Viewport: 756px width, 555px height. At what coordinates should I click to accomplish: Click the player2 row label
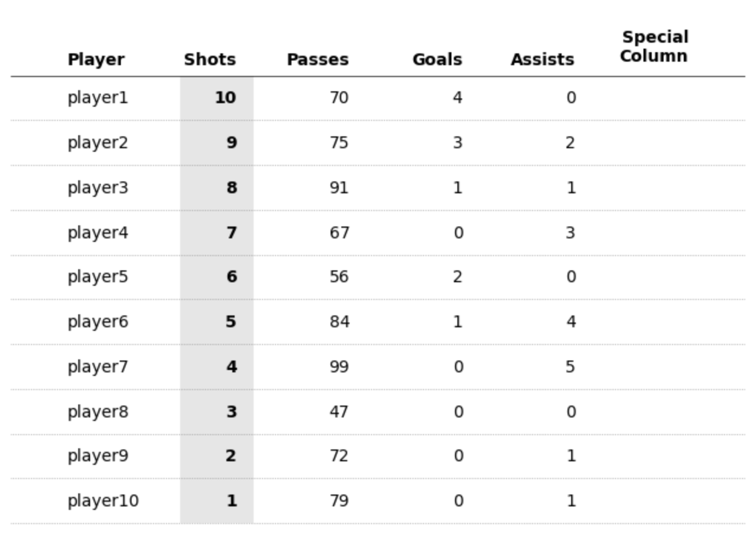pyautogui.click(x=98, y=143)
